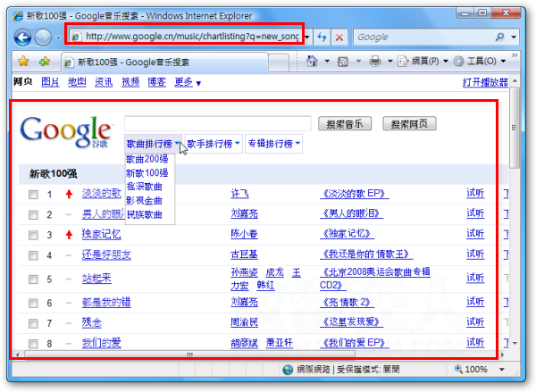536x392 pixels.
Task: Click 试听 for song 都是我的错
Action: tap(475, 302)
